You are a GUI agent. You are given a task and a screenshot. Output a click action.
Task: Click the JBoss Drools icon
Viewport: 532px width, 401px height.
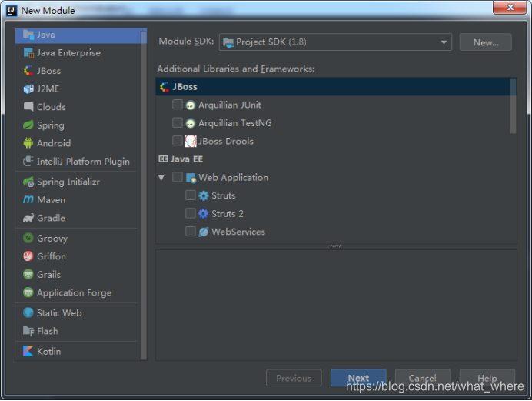pyautogui.click(x=191, y=142)
